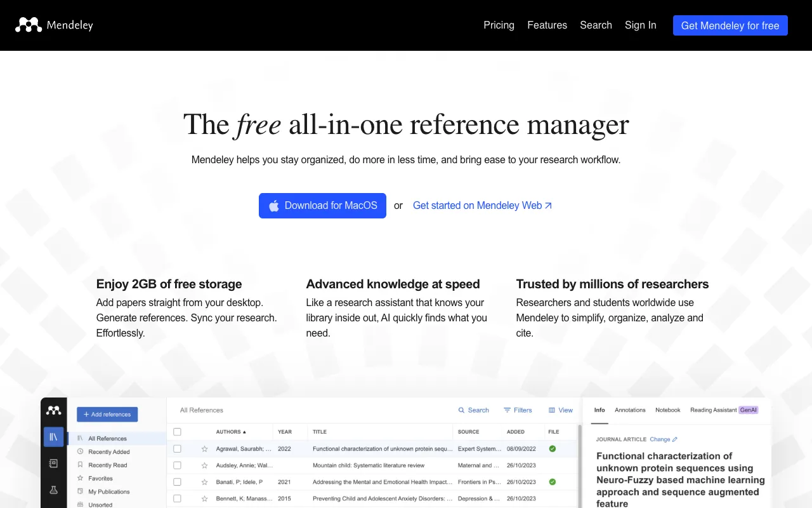Tick the checkbox next to Agrawal, Saurabh

[x=177, y=448]
